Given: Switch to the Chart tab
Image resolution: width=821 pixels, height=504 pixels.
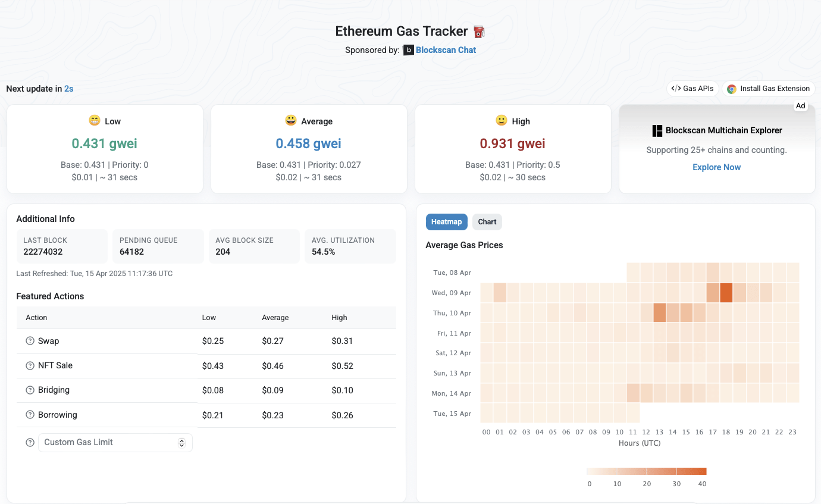Looking at the screenshot, I should coord(487,222).
